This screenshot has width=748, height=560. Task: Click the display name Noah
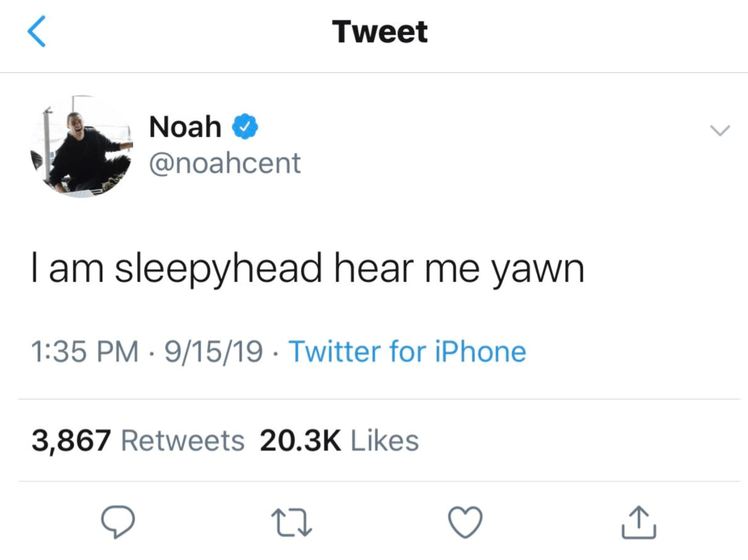point(185,127)
